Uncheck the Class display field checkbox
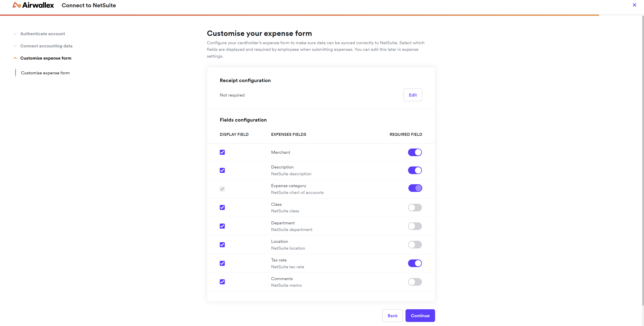Image resolution: width=644 pixels, height=326 pixels. click(x=222, y=208)
